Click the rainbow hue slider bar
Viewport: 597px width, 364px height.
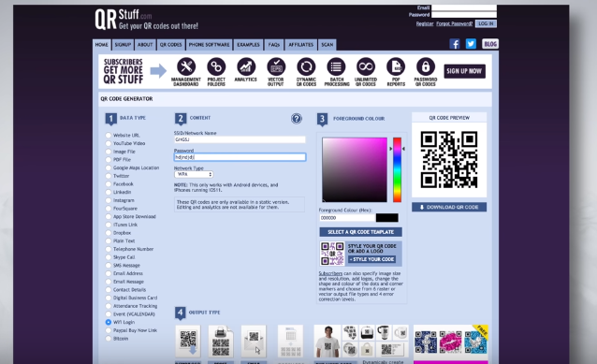[397, 169]
